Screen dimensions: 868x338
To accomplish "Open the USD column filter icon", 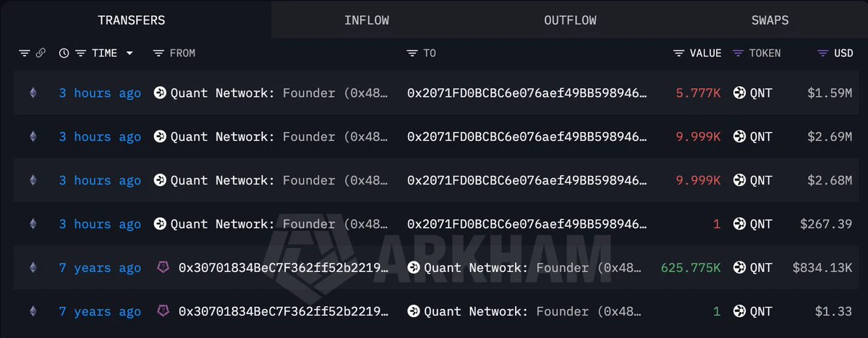I will (x=822, y=53).
